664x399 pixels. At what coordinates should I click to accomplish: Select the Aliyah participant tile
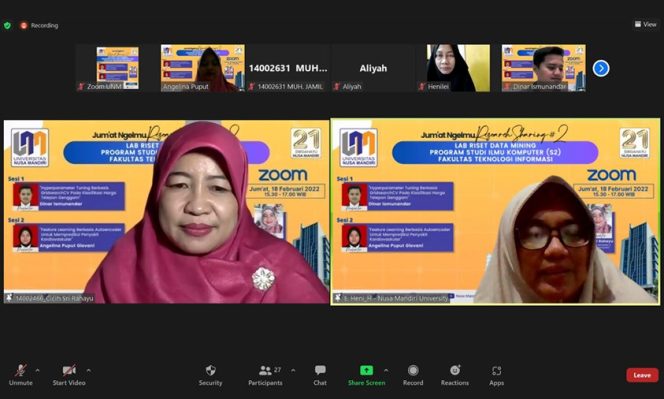pos(373,68)
